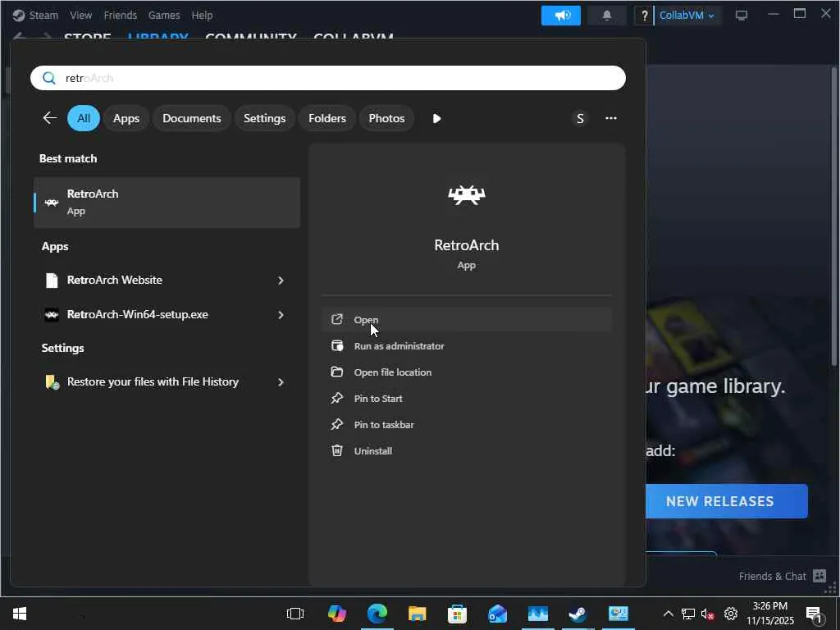Switch to the Apps filter tab
The width and height of the screenshot is (840, 630).
(x=126, y=118)
